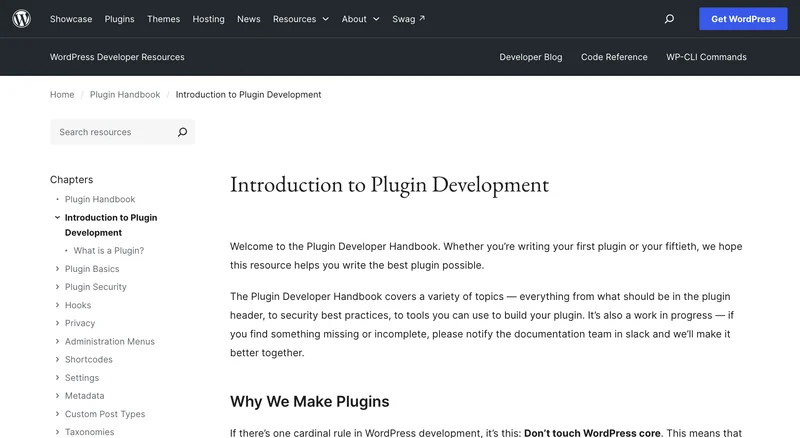The image size is (800, 438).
Task: Click Plugin Handbook in the breadcrumb
Action: pyautogui.click(x=125, y=94)
